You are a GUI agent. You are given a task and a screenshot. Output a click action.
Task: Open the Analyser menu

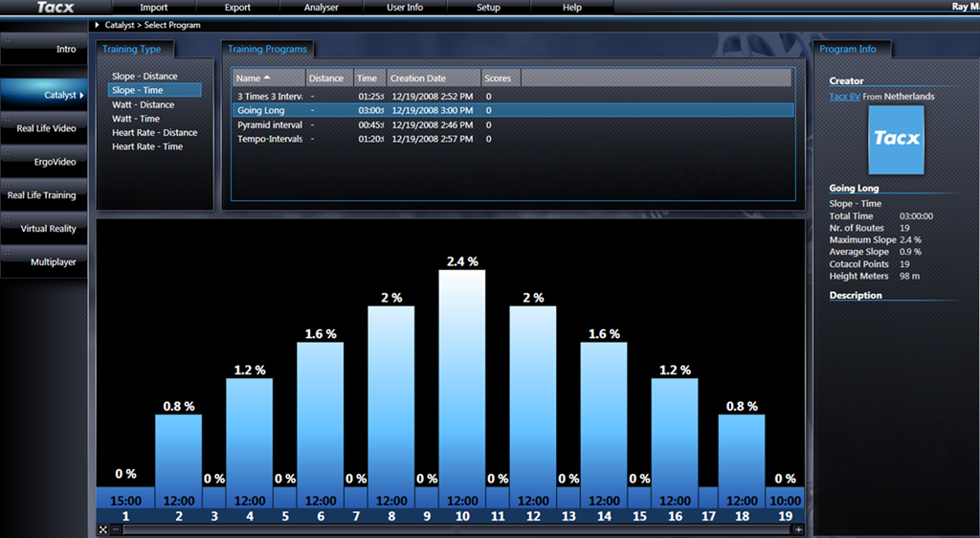(x=322, y=8)
